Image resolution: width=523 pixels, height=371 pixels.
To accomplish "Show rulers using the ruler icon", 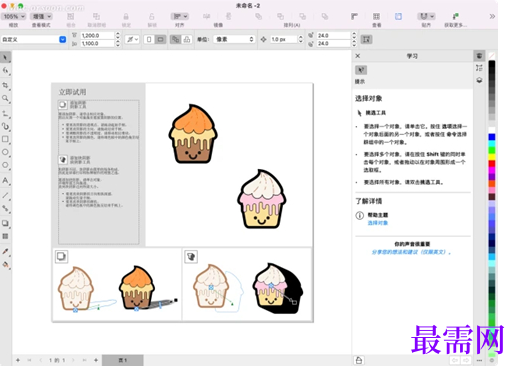I will pyautogui.click(x=354, y=16).
